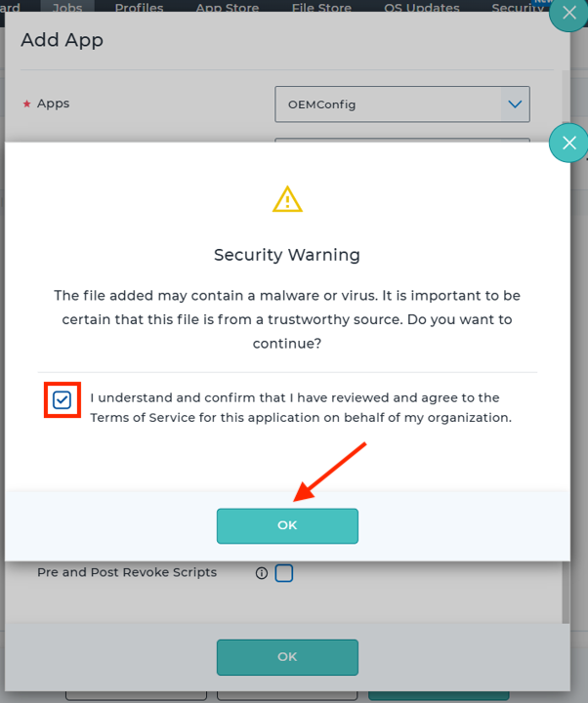Viewport: 588px width, 703px height.
Task: Open the OEMConfig combo box
Action: pos(402,104)
